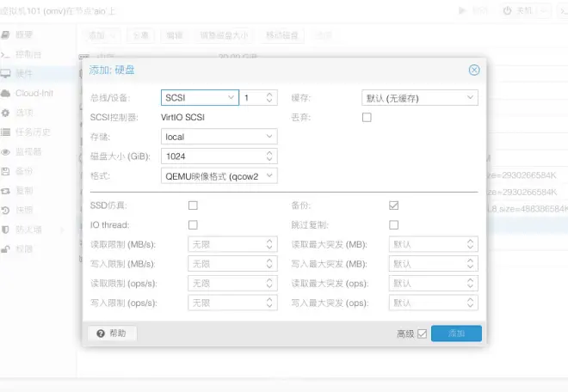Enable the 丢弃 discard checkbox
568x392 pixels.
pyautogui.click(x=367, y=117)
